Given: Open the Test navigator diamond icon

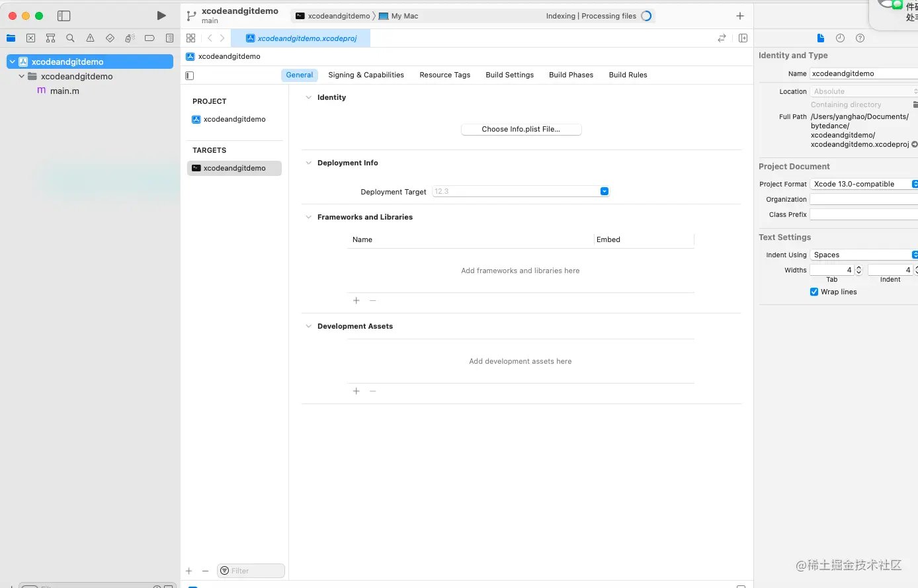Looking at the screenshot, I should [x=110, y=38].
